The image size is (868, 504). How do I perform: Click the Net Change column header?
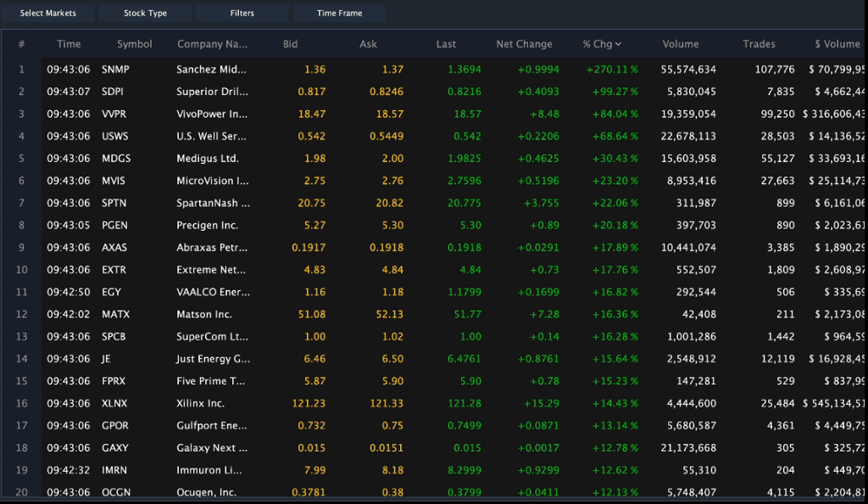click(524, 44)
